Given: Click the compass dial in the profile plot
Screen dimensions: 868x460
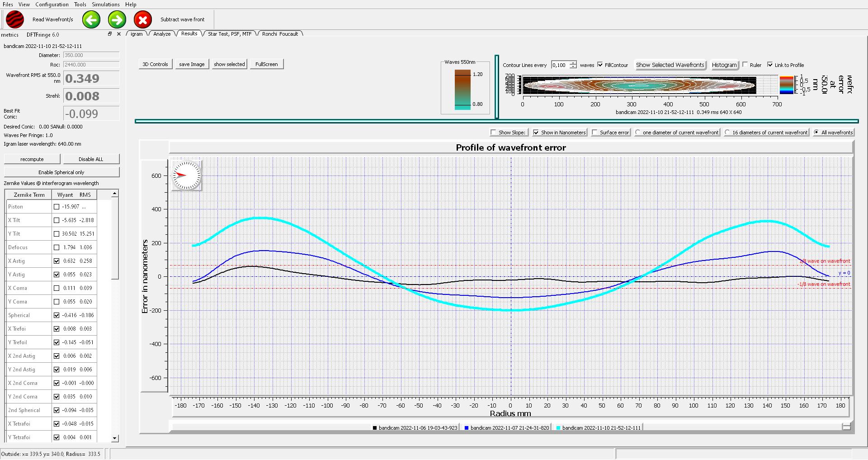Looking at the screenshot, I should (x=186, y=175).
